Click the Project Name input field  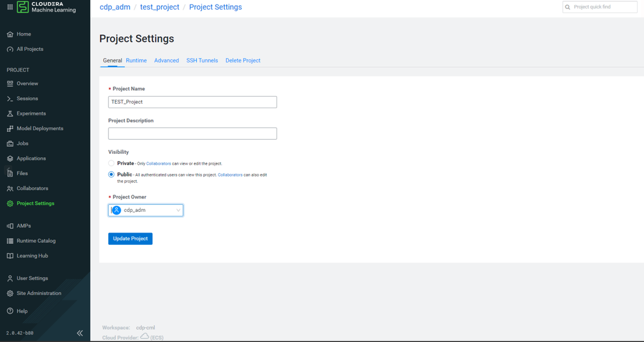(193, 102)
